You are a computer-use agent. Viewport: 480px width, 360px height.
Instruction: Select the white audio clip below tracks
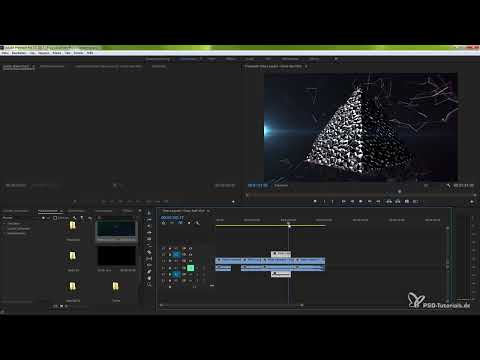[x=281, y=274]
